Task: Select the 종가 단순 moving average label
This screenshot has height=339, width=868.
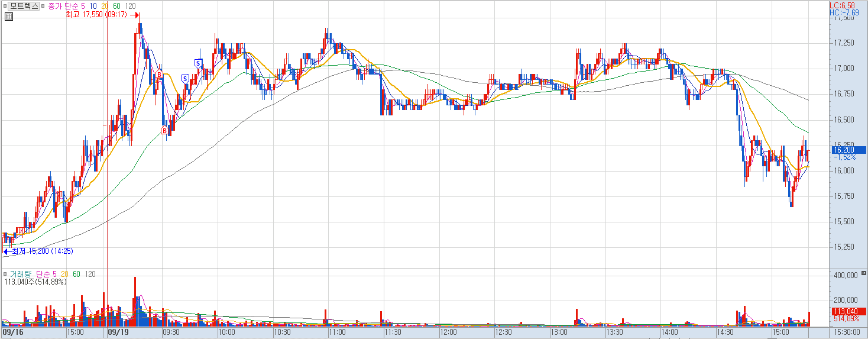Action: (x=63, y=6)
